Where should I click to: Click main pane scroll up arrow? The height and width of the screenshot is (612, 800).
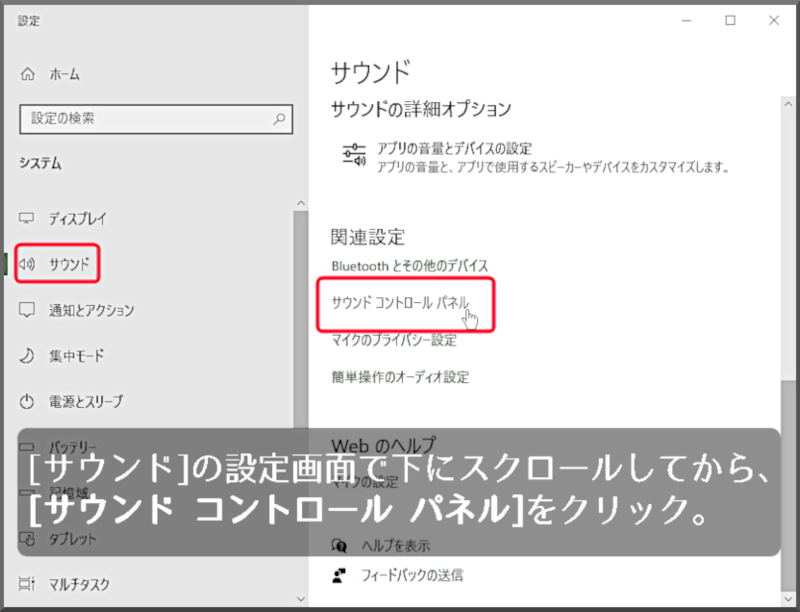[788, 104]
